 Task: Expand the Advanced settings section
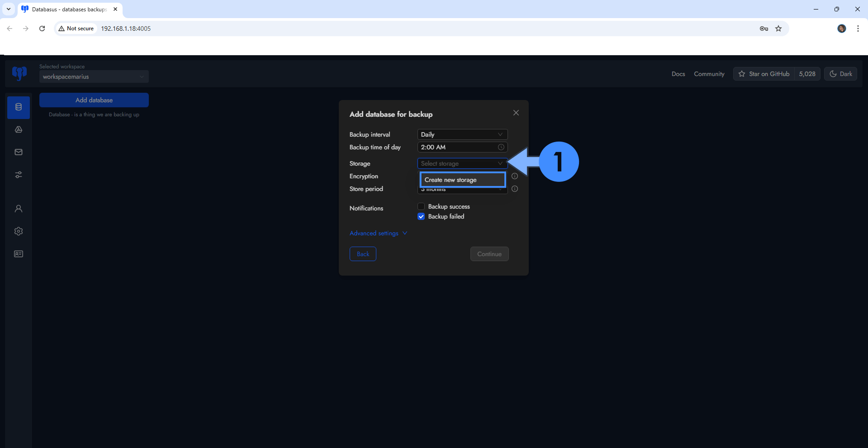[x=378, y=233]
